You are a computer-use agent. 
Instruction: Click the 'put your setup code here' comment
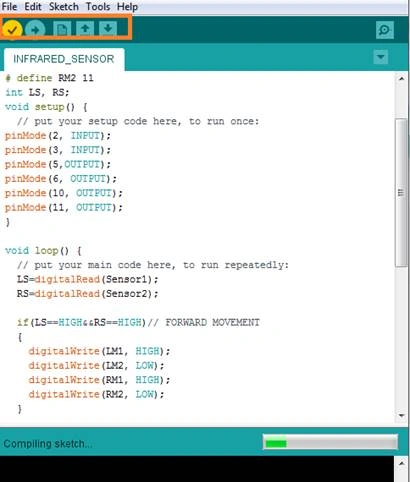tap(138, 121)
